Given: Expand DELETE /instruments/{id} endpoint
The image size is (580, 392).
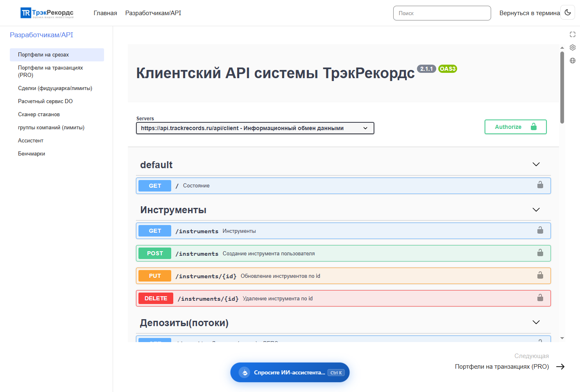Looking at the screenshot, I should pyautogui.click(x=343, y=298).
